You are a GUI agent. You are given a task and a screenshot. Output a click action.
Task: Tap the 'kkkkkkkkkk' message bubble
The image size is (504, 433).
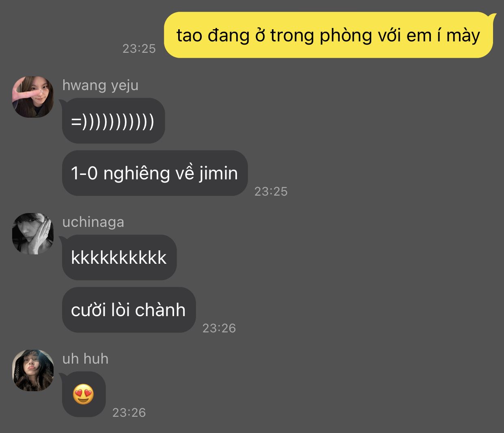click(x=119, y=258)
